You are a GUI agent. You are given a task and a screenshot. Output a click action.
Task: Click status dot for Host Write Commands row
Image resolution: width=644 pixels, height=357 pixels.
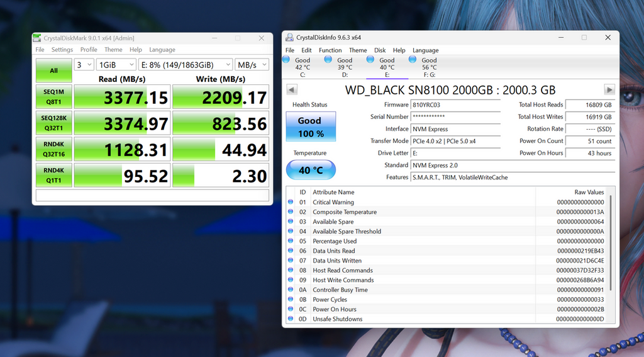pos(291,280)
